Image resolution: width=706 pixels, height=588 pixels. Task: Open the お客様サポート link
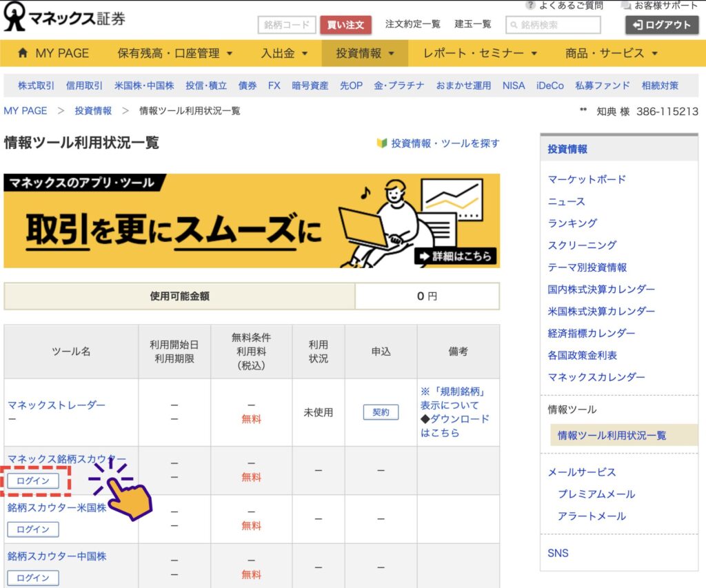tap(666, 6)
